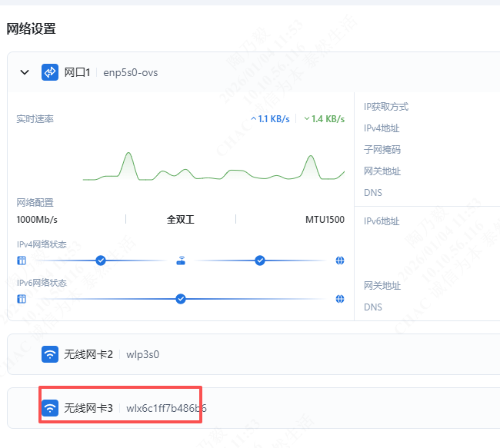Collapse the 网口1 network card section
Screen dimensions: 500x448
pyautogui.click(x=25, y=72)
